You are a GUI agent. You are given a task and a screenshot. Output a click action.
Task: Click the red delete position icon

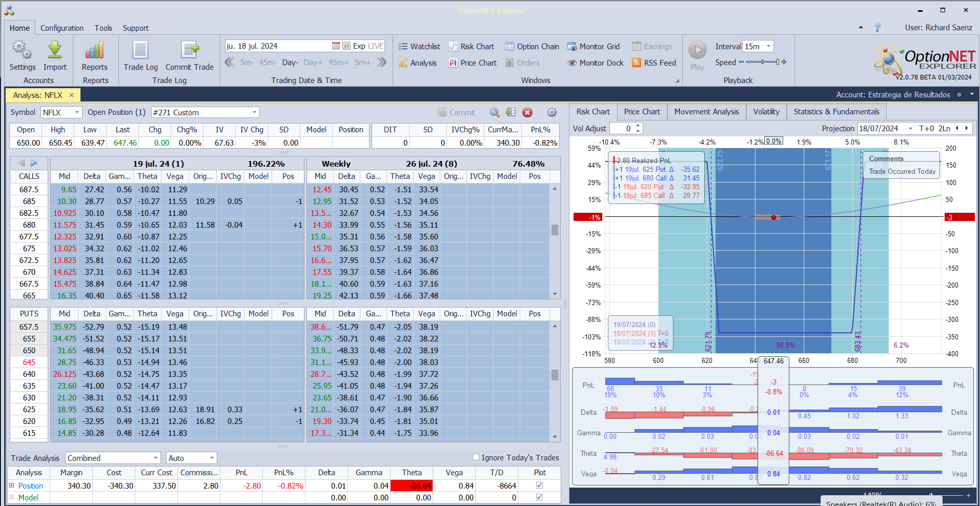pyautogui.click(x=527, y=113)
